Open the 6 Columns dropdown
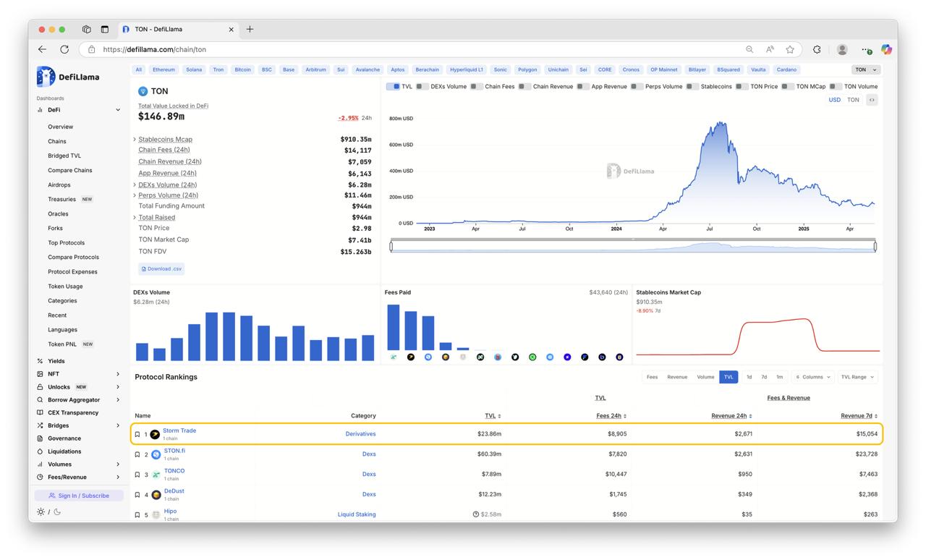The width and height of the screenshot is (926, 560). pos(813,377)
